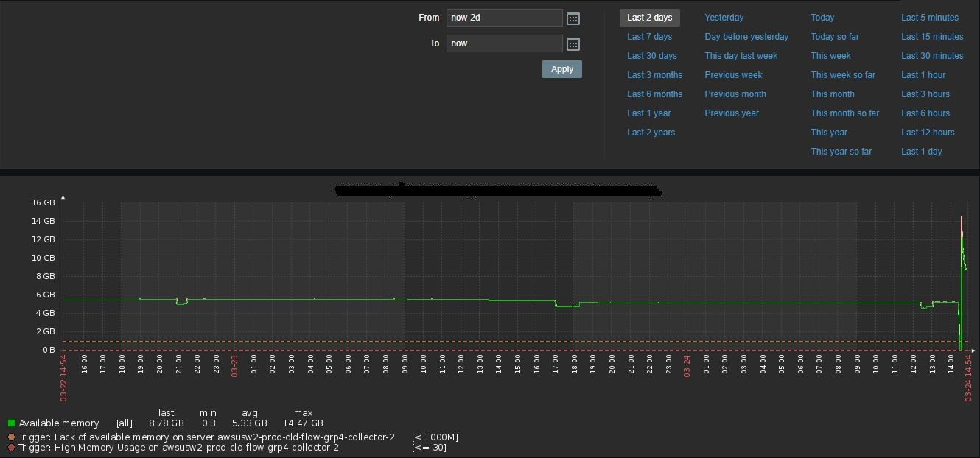The height and width of the screenshot is (458, 980).
Task: Open the calendar picker for To field
Action: pyautogui.click(x=573, y=44)
